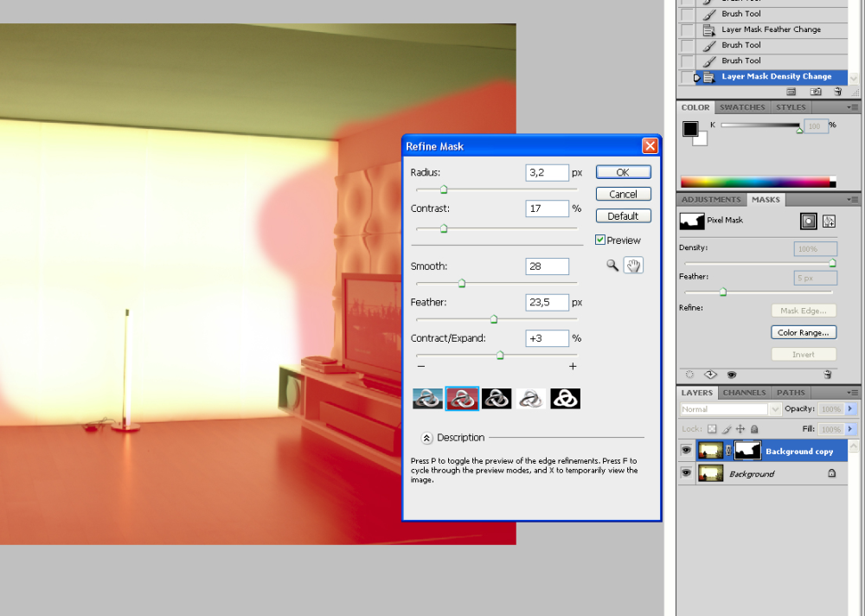Select the Hand tool in Refine Mask
The height and width of the screenshot is (616, 865).
click(633, 266)
